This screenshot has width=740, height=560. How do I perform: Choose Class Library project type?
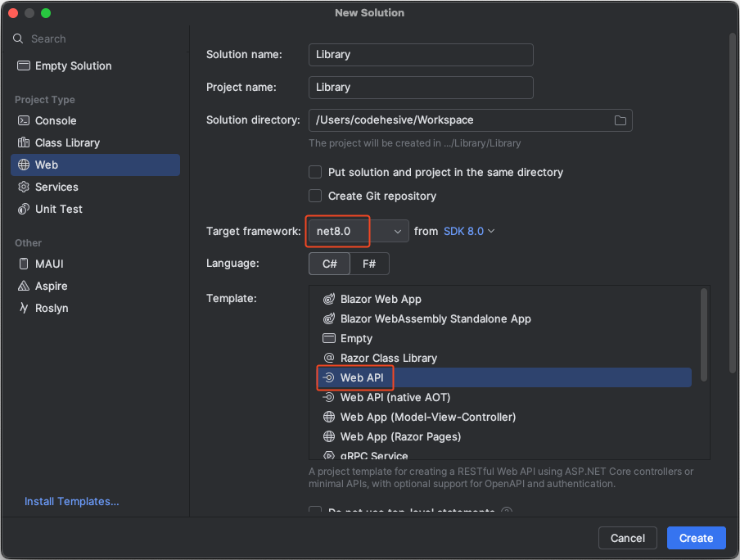pos(95,142)
